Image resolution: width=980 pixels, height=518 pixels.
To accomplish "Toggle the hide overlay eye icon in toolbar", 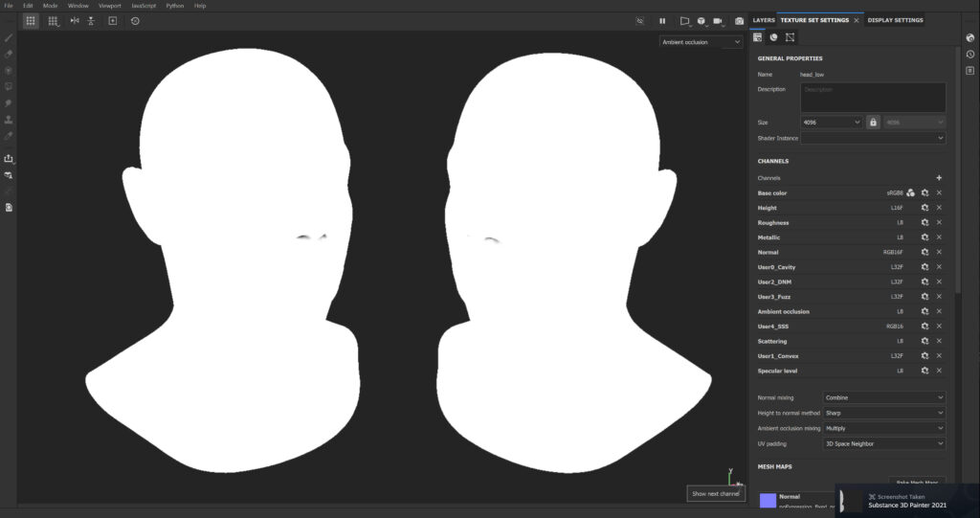I will pos(639,21).
